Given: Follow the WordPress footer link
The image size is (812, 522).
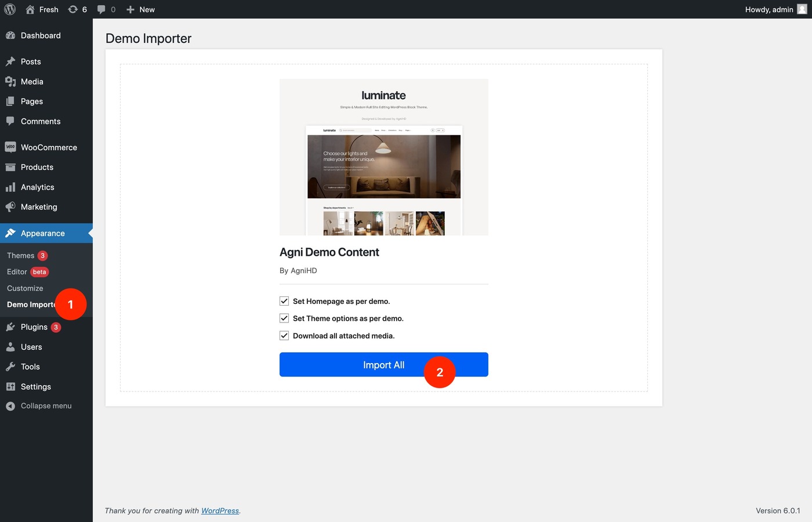Looking at the screenshot, I should (219, 510).
